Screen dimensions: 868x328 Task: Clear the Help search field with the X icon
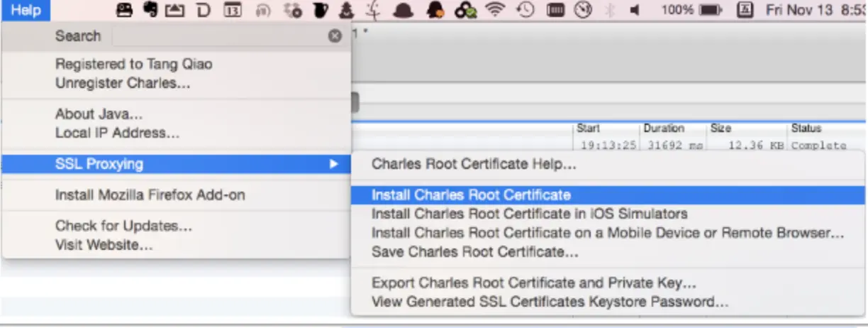[x=335, y=36]
